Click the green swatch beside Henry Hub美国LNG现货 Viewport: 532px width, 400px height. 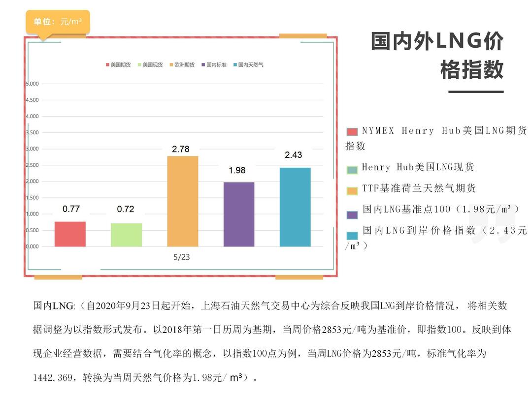(352, 170)
